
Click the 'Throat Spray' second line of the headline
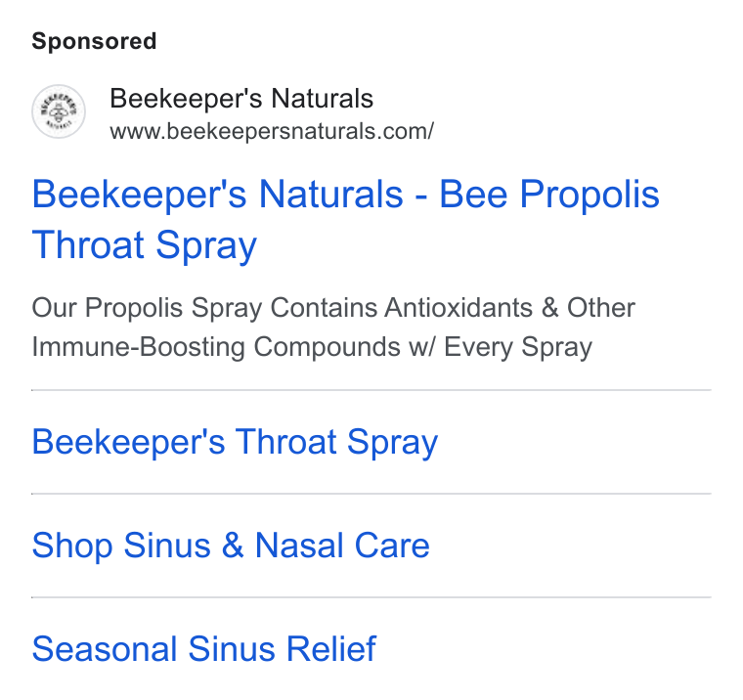coord(145,245)
